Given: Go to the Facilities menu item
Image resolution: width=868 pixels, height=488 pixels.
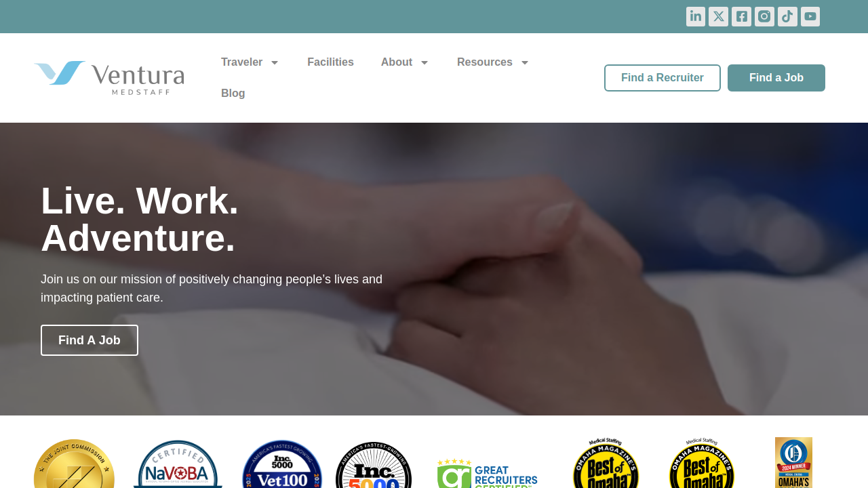Looking at the screenshot, I should 330,62.
